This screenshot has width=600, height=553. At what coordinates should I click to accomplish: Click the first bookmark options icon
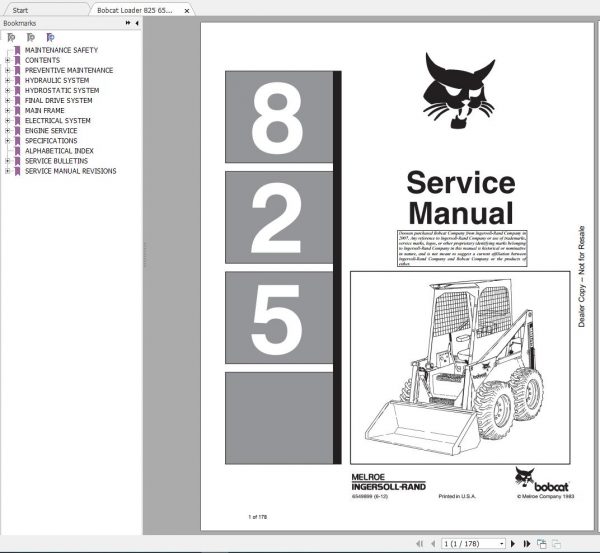point(11,38)
